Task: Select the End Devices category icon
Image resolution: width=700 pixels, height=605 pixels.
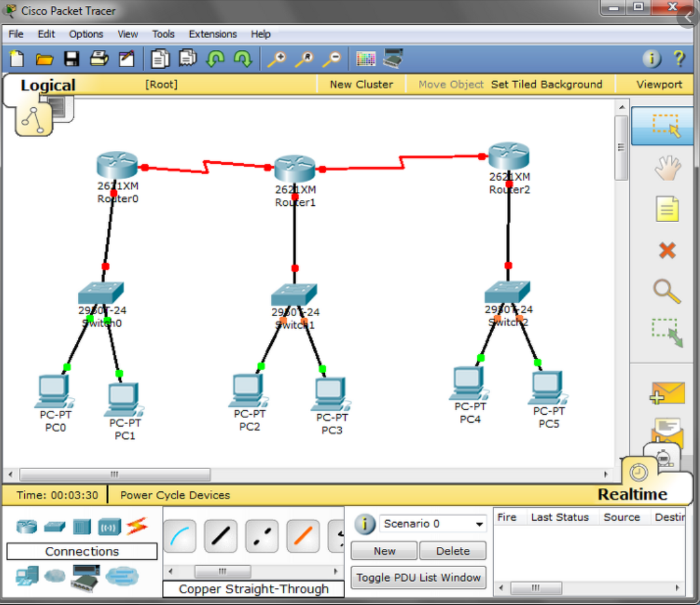Action: click(27, 576)
